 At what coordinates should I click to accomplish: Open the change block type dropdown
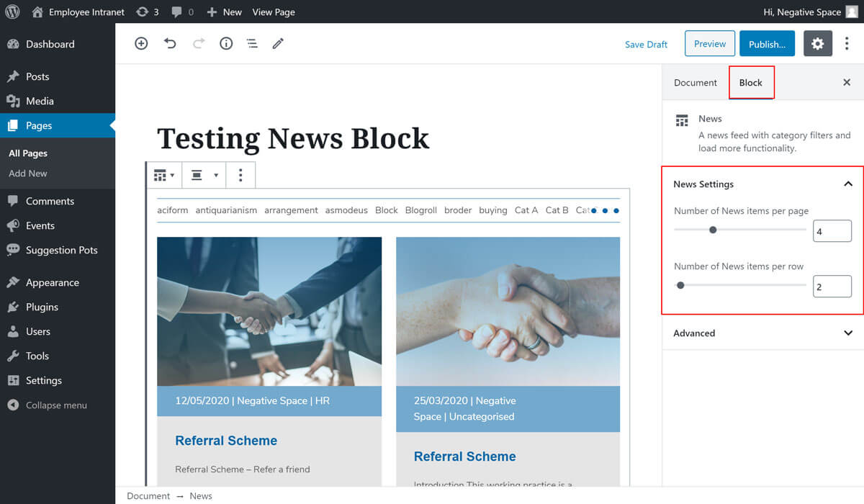[x=164, y=175]
